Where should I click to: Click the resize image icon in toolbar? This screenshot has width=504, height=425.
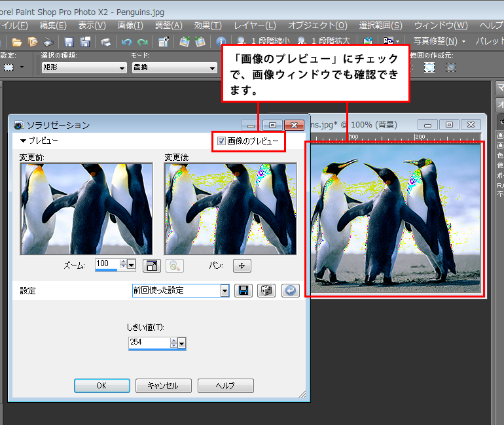tap(164, 42)
